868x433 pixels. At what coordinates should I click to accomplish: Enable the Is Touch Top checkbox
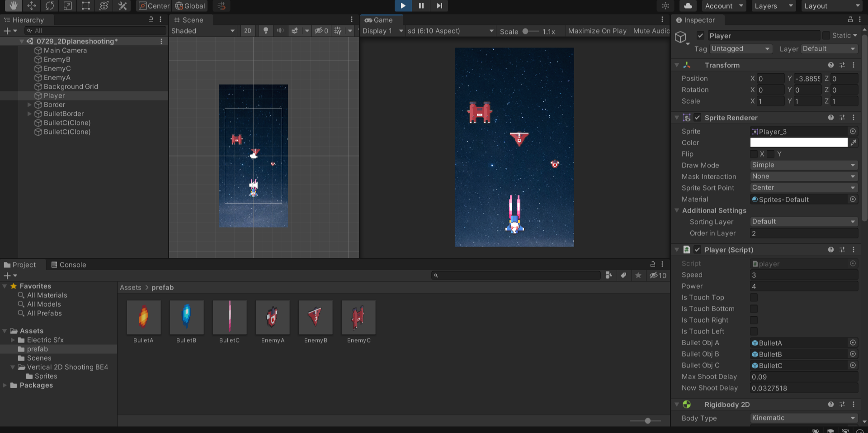click(x=754, y=298)
